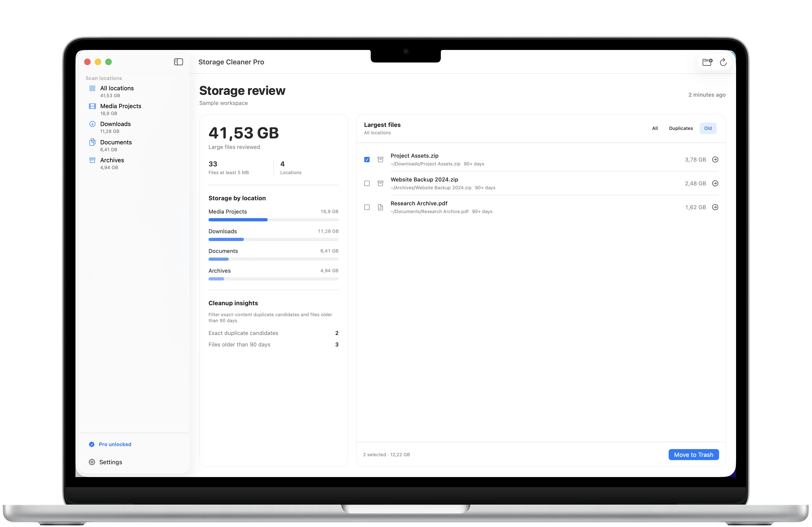
Task: Click the Media Projects storage bar
Action: pos(273,220)
